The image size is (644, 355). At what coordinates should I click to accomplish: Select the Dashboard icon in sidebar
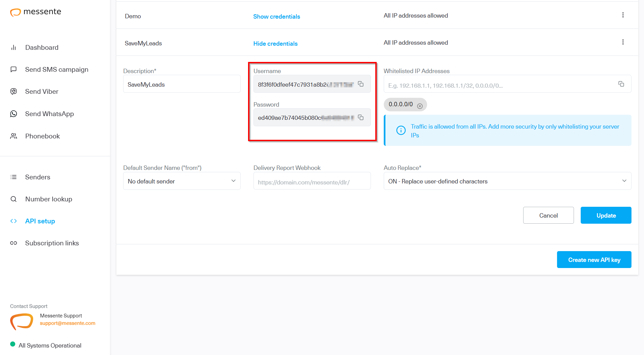pos(14,47)
